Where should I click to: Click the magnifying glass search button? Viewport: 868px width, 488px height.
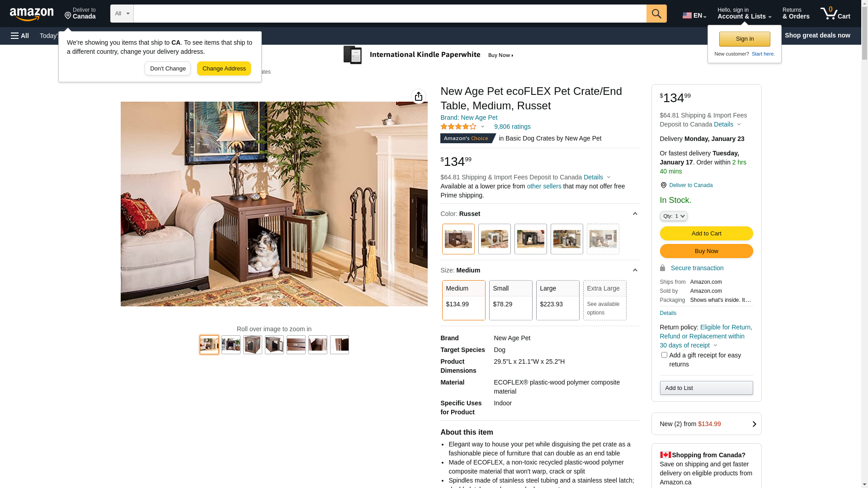[x=656, y=14]
